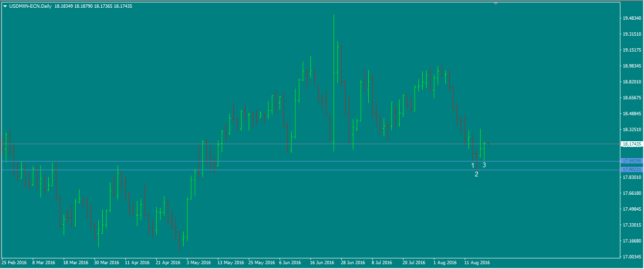The height and width of the screenshot is (269, 644).
Task: Click the 18 Mar 2016 date label
Action: [76, 263]
